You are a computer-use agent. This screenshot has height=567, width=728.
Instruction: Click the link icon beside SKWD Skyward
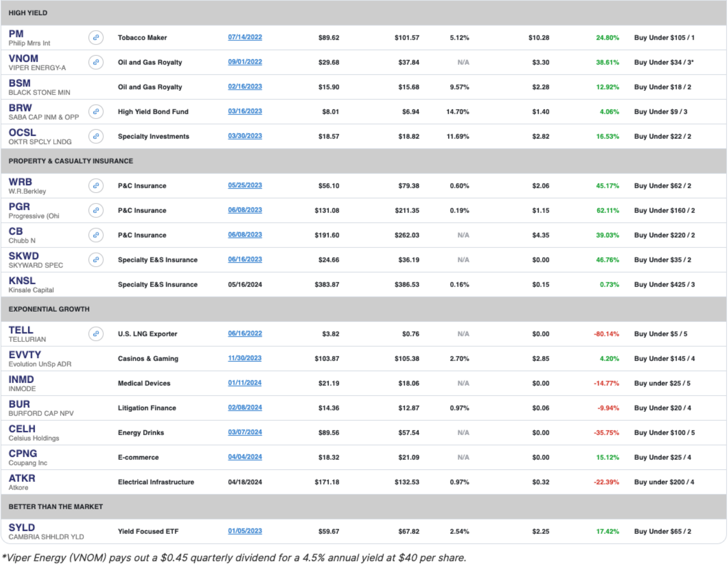pos(96,260)
